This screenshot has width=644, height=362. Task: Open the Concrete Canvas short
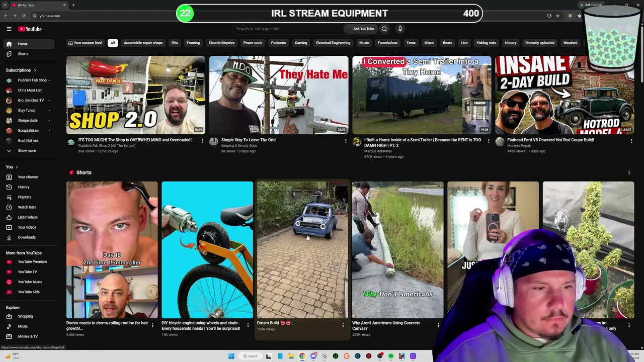(x=397, y=250)
